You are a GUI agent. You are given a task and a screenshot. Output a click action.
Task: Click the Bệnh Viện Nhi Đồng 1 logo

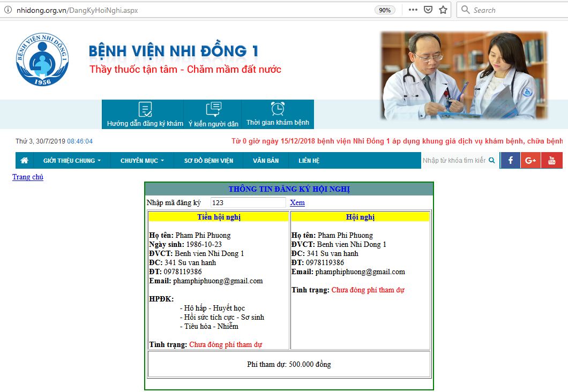tap(42, 59)
